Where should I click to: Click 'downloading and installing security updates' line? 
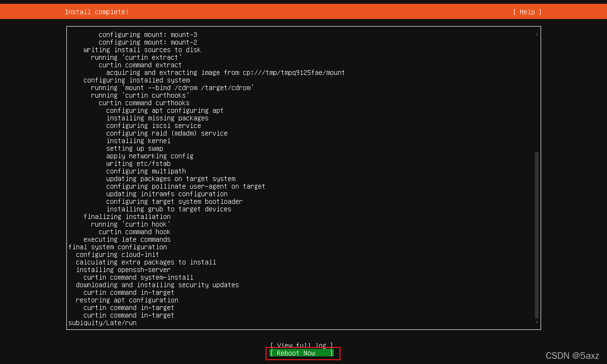pos(157,285)
